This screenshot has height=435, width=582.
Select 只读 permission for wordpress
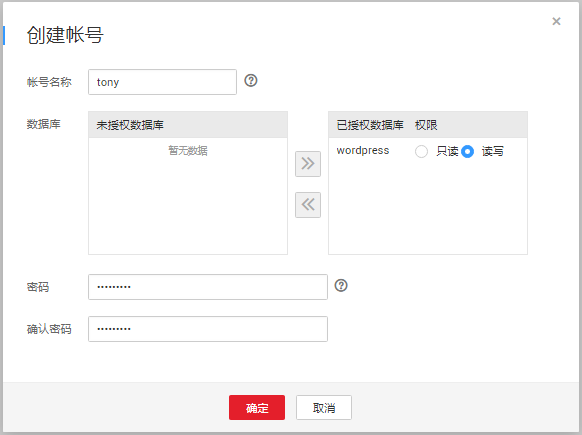pos(421,151)
